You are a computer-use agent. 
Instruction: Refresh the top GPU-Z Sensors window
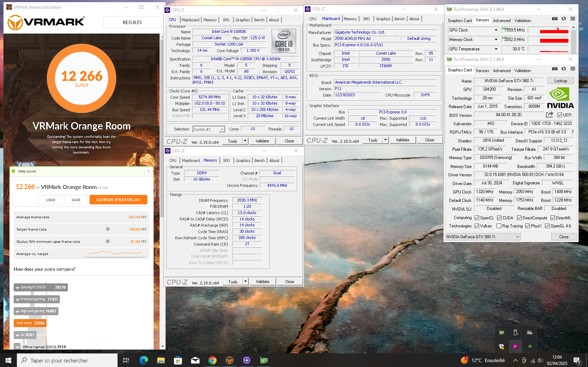[563, 19]
